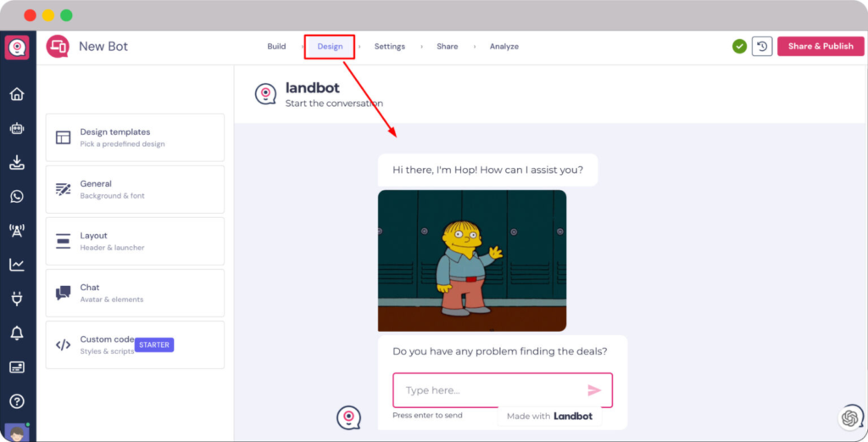Image resolution: width=868 pixels, height=442 pixels.
Task: Click 'Press enter to send' hint text
Action: [x=427, y=416]
